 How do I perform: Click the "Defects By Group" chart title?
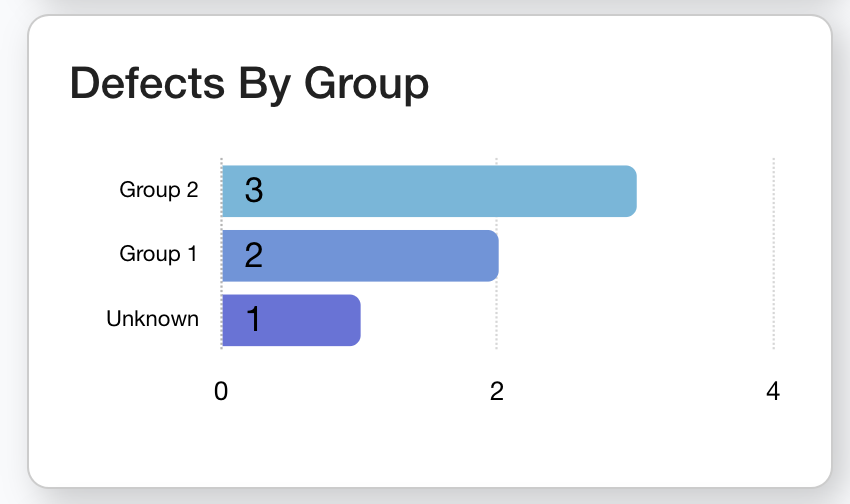[249, 83]
